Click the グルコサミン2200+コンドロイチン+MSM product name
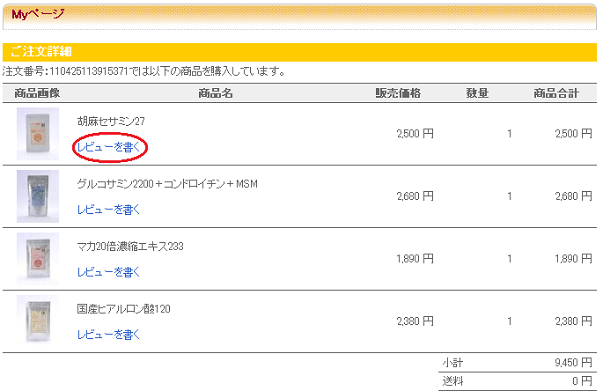 click(167, 184)
